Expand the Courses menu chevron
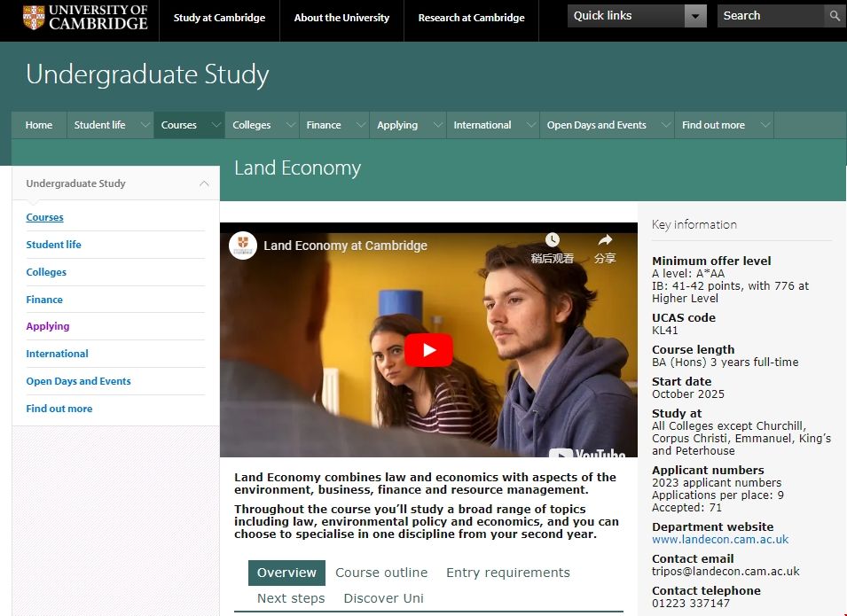This screenshot has height=616, width=847. click(216, 125)
